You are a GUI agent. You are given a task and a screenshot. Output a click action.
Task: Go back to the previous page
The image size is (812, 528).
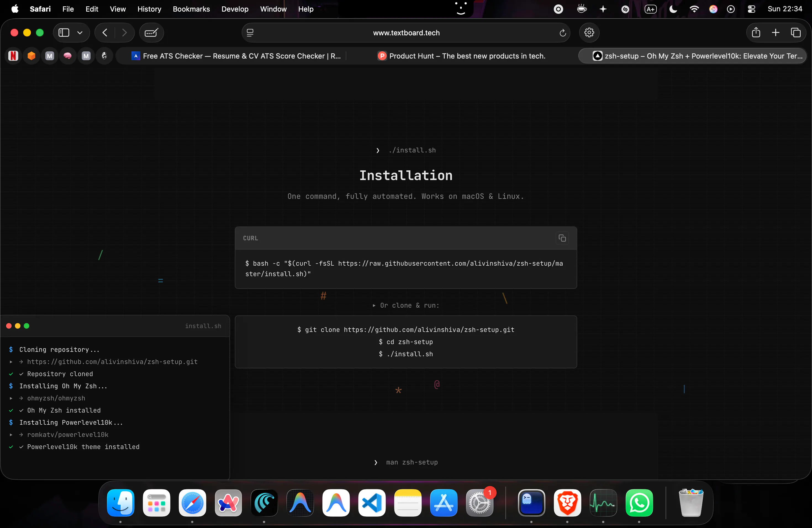[x=105, y=33]
